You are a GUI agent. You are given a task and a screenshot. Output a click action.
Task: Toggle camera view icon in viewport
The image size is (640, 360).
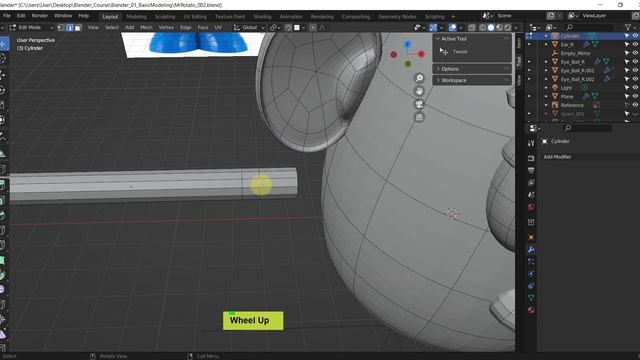click(x=419, y=104)
